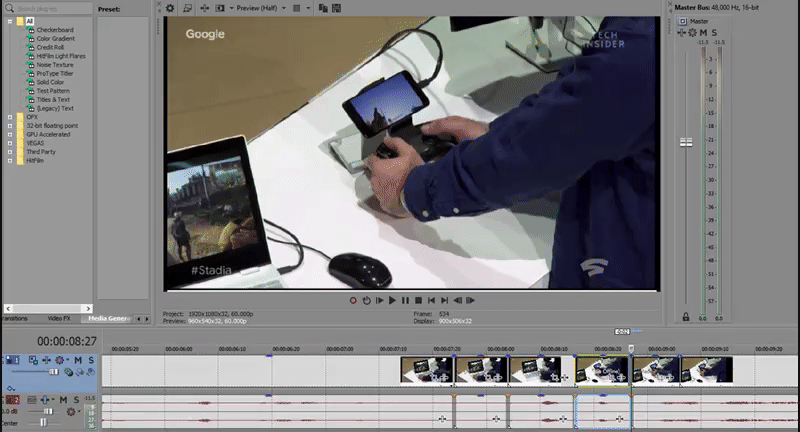Select ProType Titler generator
This screenshot has width=800, height=432.
pyautogui.click(x=55, y=73)
